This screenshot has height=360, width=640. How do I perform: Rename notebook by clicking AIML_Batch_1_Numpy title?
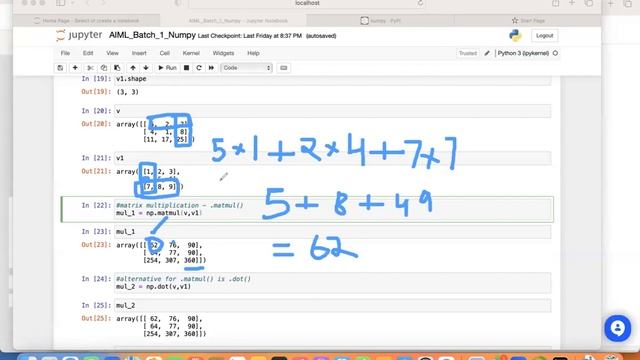(x=152, y=35)
